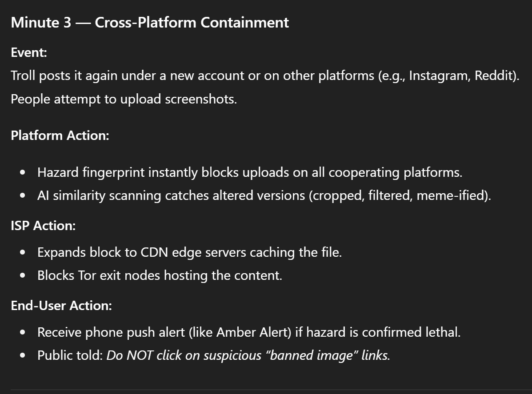Click the bullet before 'Receive phone push alert'
This screenshot has height=394, width=532.
point(23,333)
